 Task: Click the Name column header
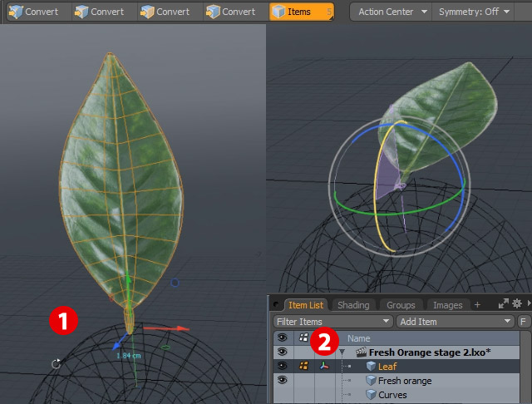coord(358,338)
